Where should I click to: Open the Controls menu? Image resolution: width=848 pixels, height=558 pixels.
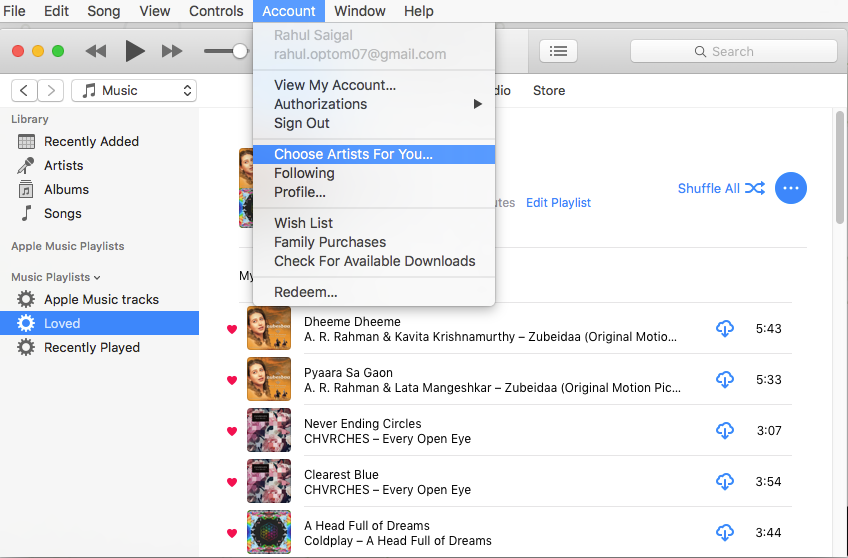click(x=216, y=11)
